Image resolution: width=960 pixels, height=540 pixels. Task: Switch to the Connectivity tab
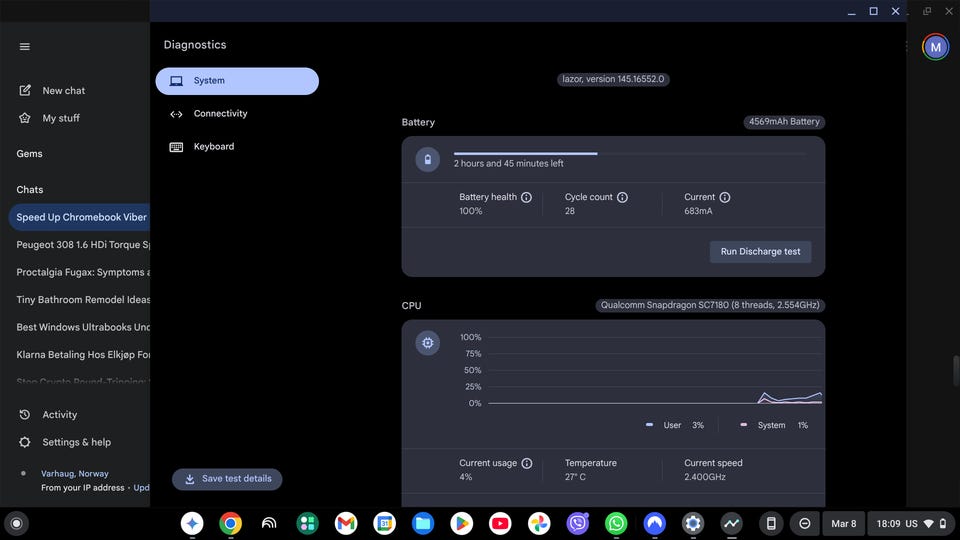(x=220, y=114)
